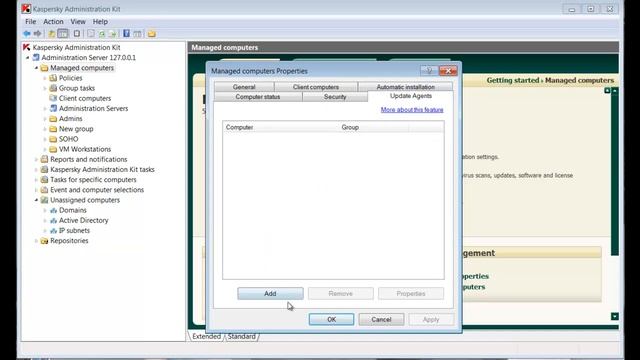The image size is (640, 360).
Task: Sort by the Group column header
Action: [373, 127]
